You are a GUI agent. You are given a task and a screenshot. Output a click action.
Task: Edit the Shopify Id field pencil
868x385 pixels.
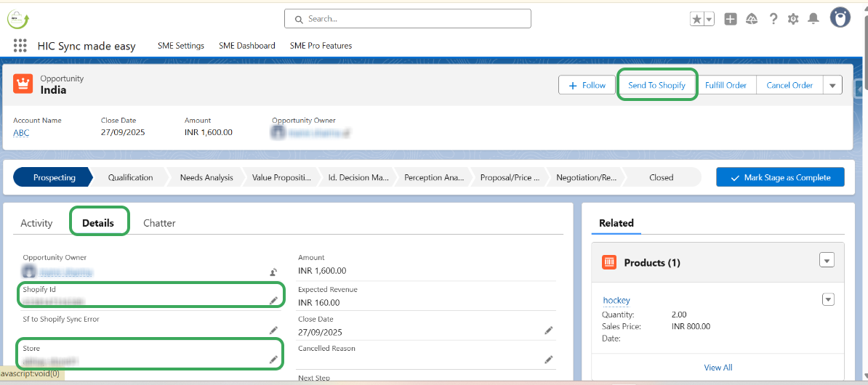point(273,300)
